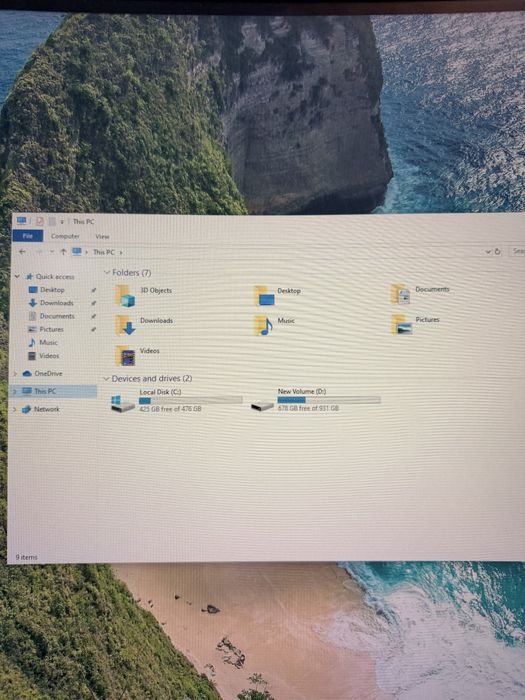Open the Videos folder icon

pos(125,356)
